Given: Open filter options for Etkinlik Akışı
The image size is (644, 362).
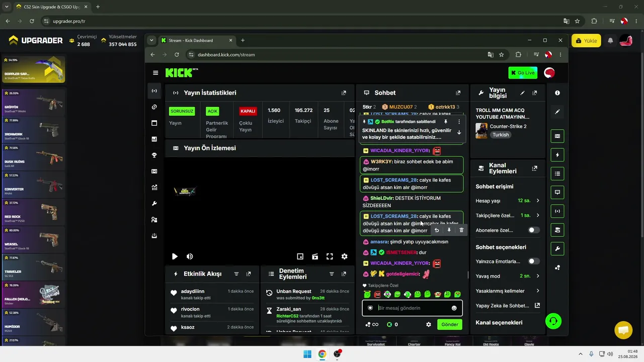Looking at the screenshot, I should tap(236, 274).
